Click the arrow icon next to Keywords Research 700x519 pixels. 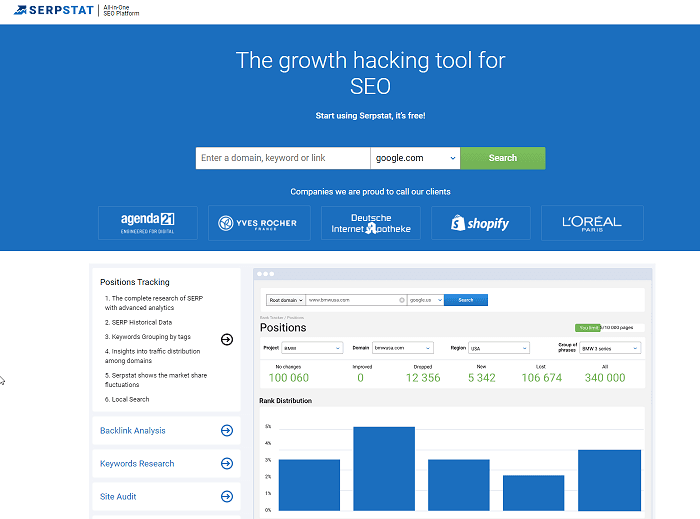(227, 464)
